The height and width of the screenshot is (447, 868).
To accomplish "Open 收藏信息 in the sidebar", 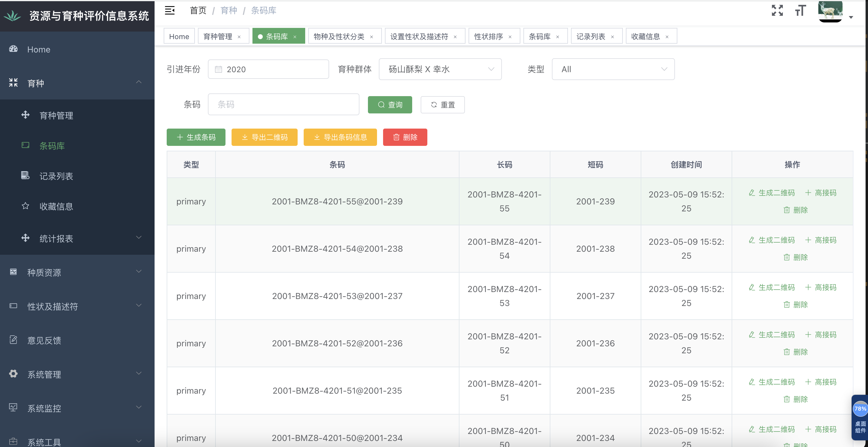I will tap(77, 206).
